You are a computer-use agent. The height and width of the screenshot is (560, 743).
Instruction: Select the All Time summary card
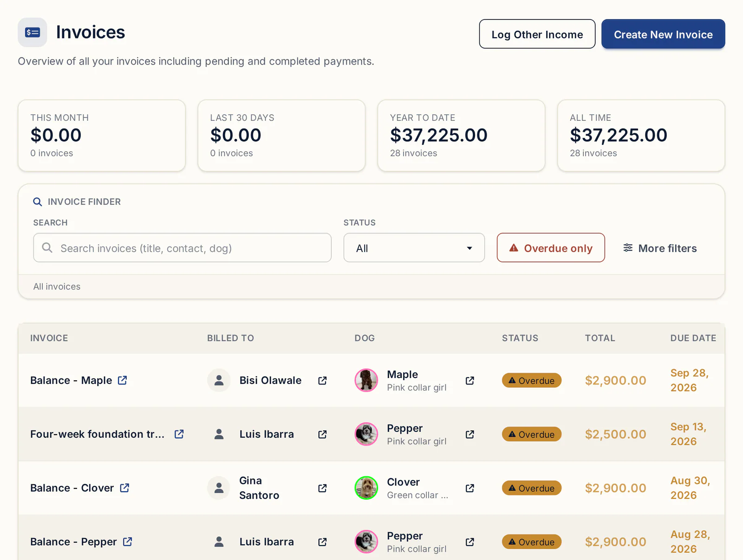click(641, 136)
